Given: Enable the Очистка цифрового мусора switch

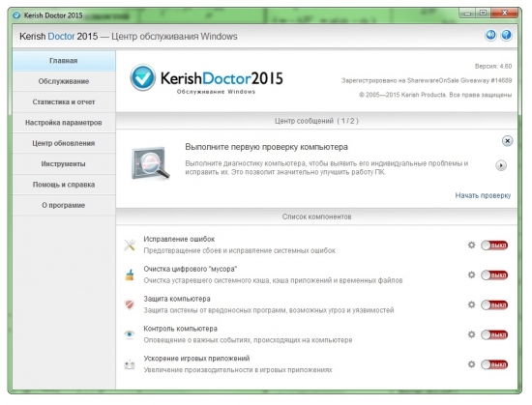Looking at the screenshot, I should [494, 275].
